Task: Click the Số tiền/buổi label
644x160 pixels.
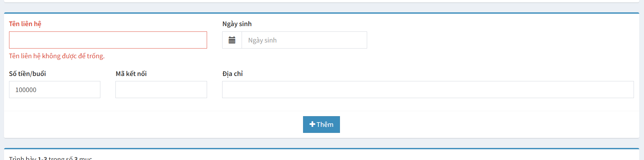Action: point(28,74)
